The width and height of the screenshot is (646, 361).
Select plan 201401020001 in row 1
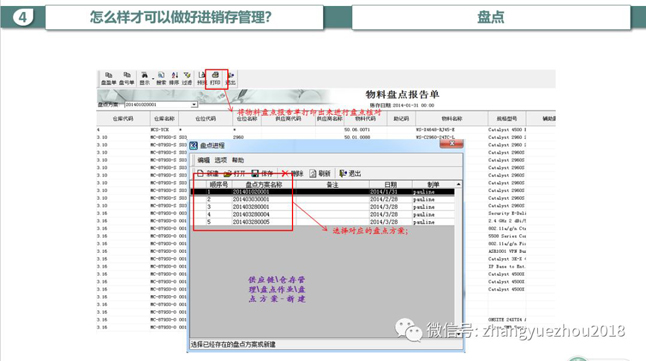click(x=251, y=192)
